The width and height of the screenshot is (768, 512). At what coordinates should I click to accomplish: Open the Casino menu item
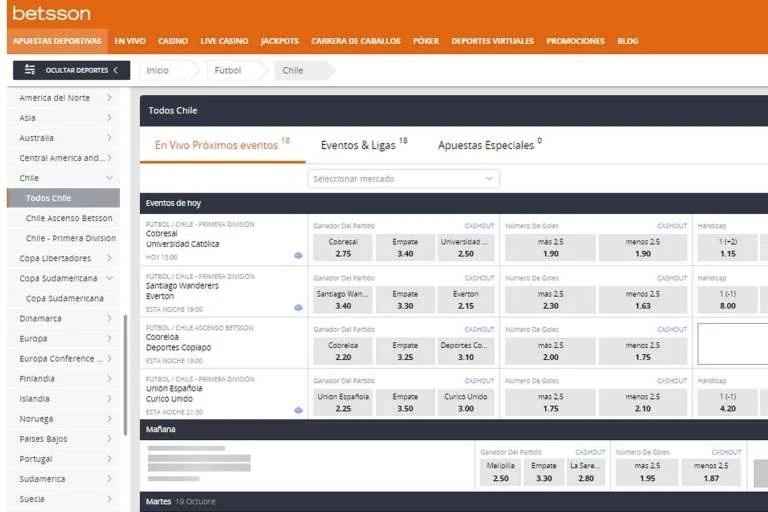pos(172,41)
